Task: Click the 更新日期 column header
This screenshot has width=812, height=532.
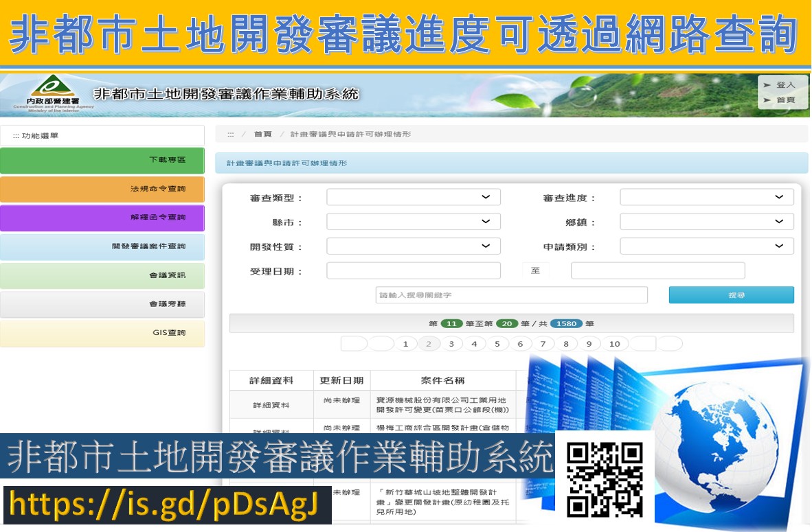Action: [x=342, y=380]
